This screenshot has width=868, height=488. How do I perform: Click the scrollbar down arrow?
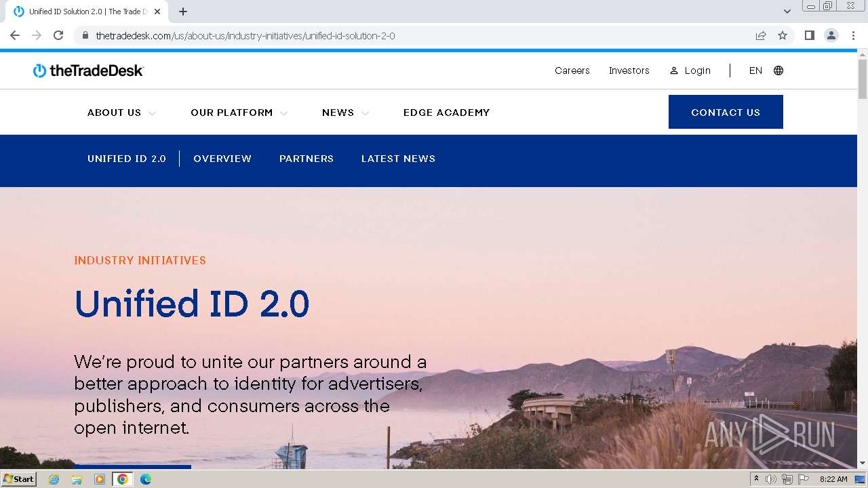coord(863,464)
